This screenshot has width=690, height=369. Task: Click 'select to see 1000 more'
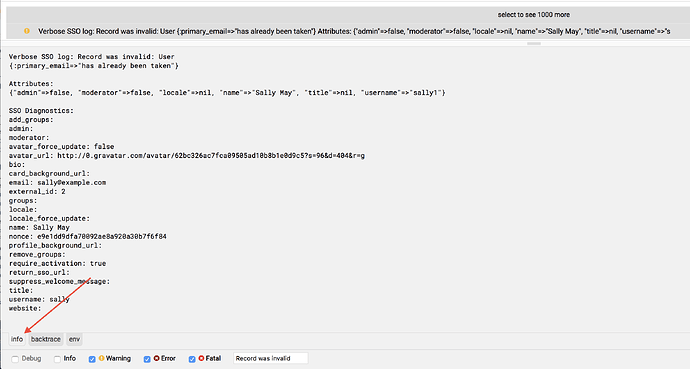tap(533, 15)
